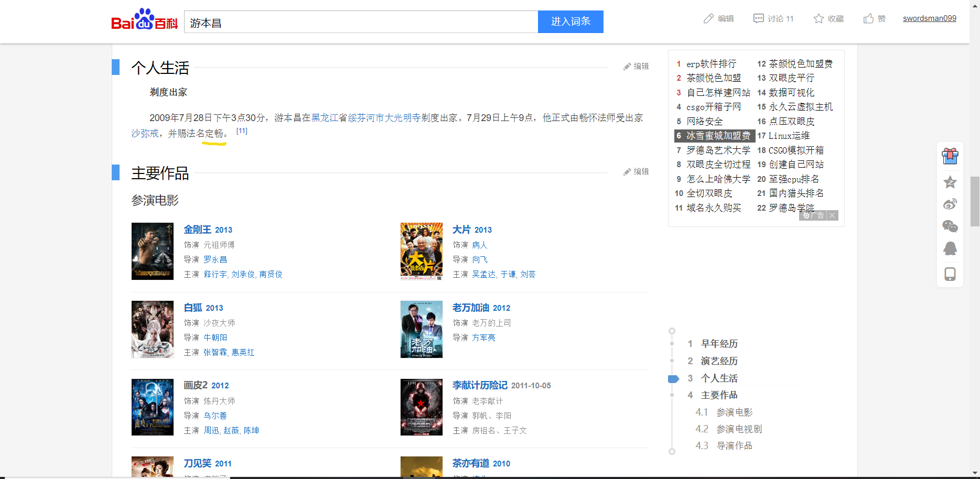Click the page vertical scrollbar thumb
Viewport: 980px width, 479px height.
tap(975, 201)
